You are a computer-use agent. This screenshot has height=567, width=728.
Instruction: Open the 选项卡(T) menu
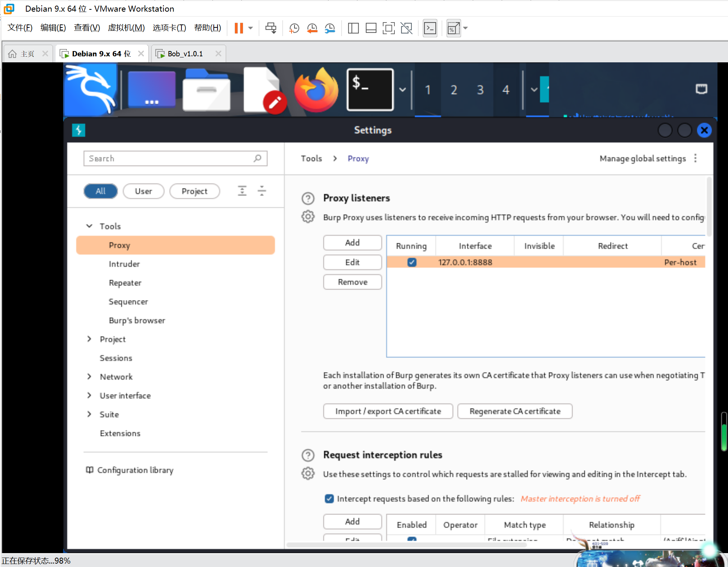pos(169,28)
